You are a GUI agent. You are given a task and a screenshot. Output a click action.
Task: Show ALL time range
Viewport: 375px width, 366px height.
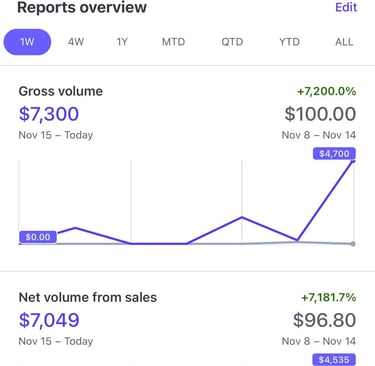point(344,42)
